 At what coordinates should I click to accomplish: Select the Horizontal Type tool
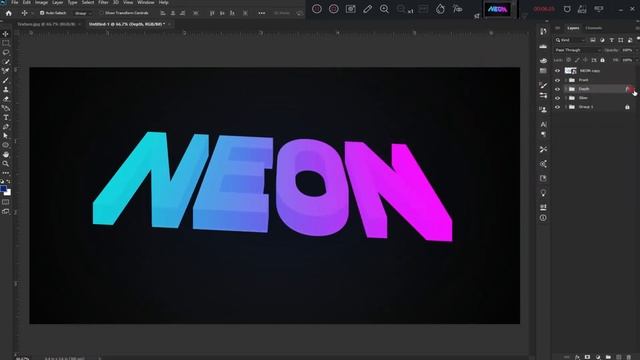pyautogui.click(x=6, y=118)
